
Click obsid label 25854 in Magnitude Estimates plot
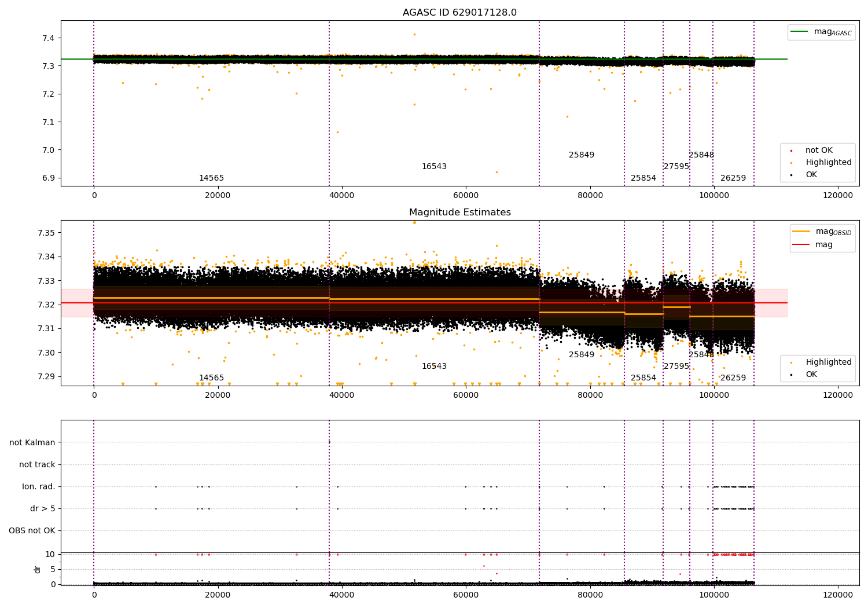click(x=643, y=378)
